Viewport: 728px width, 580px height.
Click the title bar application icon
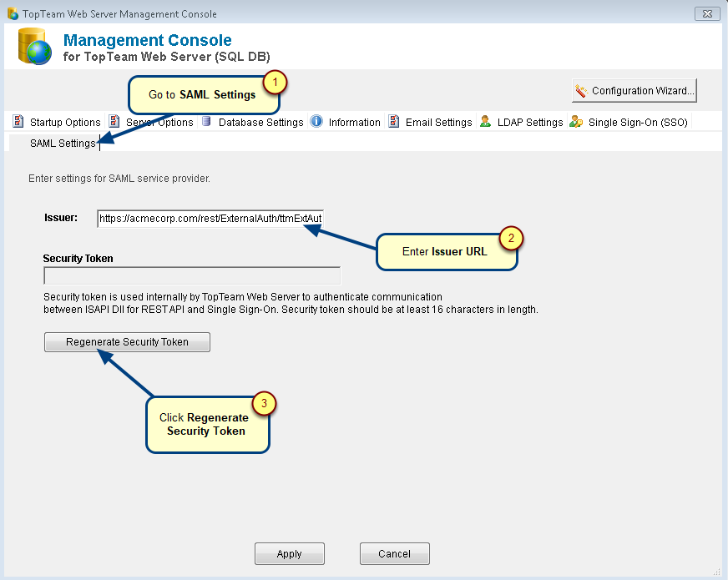pyautogui.click(x=13, y=13)
